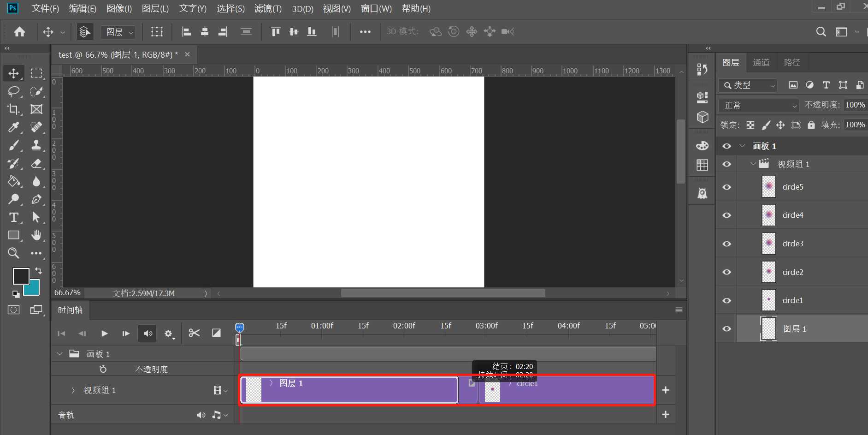The height and width of the screenshot is (435, 868).
Task: Click the Home icon in options bar
Action: click(x=20, y=32)
